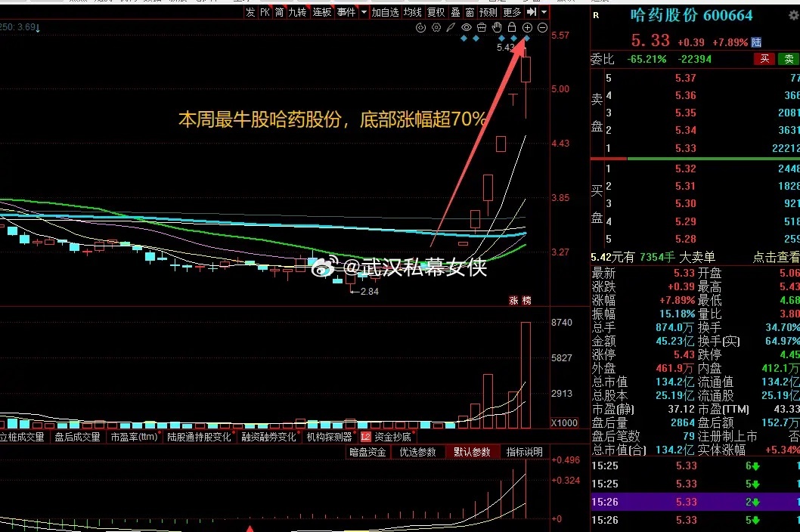Image resolution: width=800 pixels, height=532 pixels.
Task: Click the 预测 forecast button
Action: click(x=488, y=12)
